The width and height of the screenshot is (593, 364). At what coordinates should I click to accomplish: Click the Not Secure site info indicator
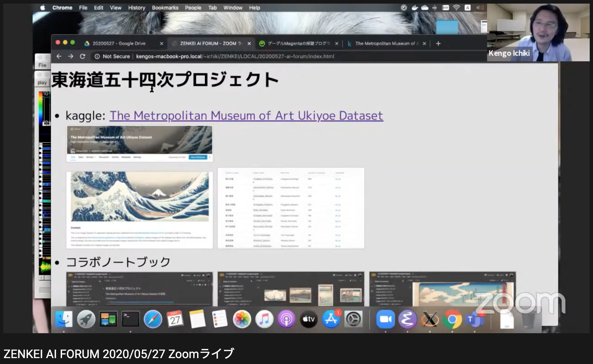[112, 56]
